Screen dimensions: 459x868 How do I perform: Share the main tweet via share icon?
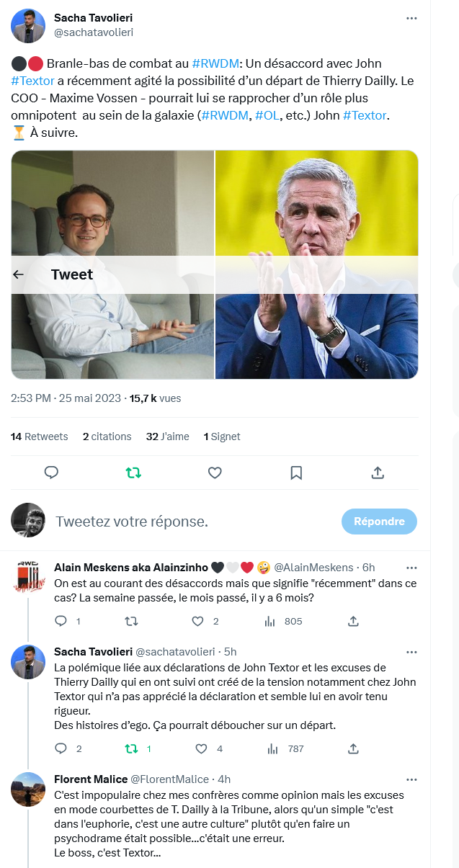pos(378,473)
